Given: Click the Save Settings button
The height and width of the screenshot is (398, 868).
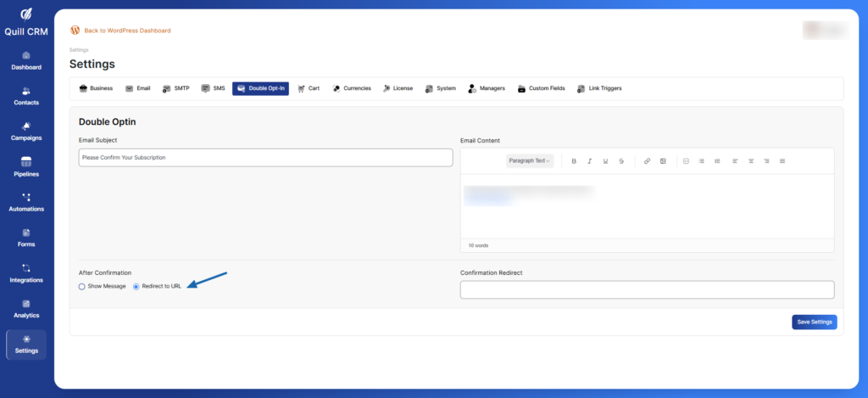Looking at the screenshot, I should click(815, 322).
